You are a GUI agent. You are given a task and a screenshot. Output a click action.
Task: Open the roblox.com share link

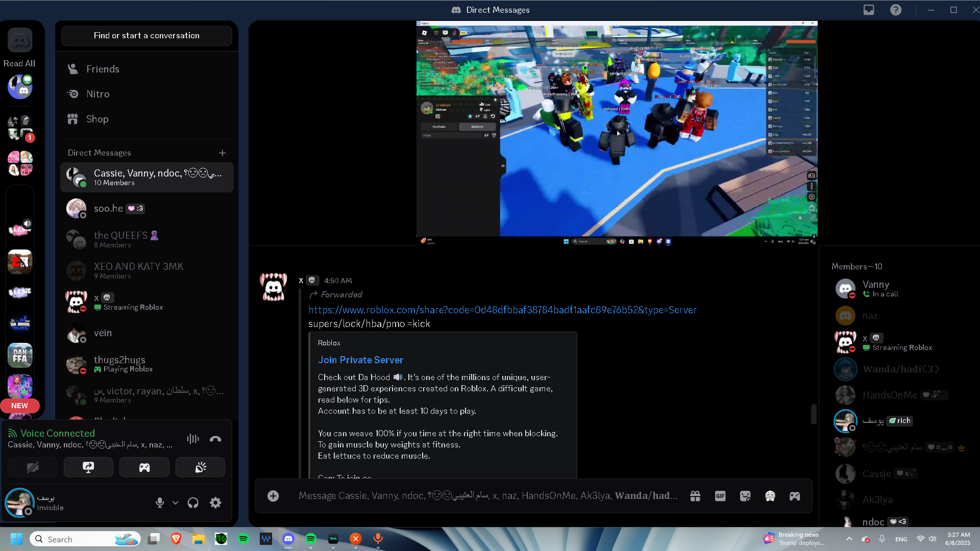click(x=502, y=310)
